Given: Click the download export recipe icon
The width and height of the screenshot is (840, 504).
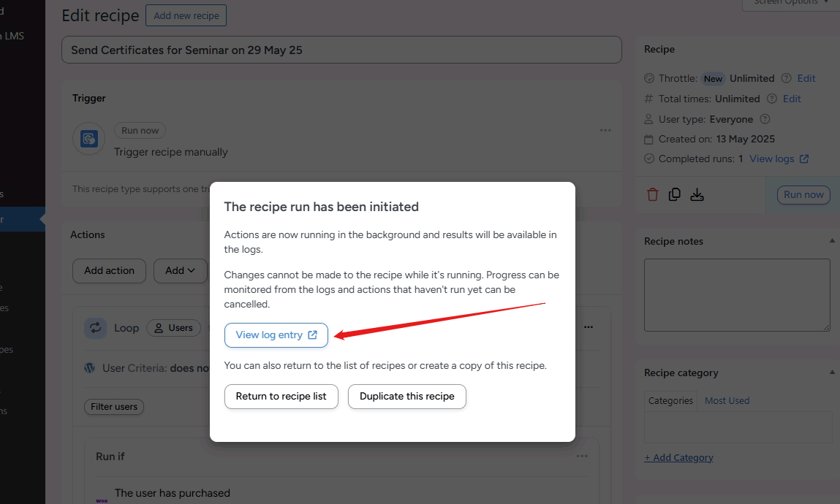Looking at the screenshot, I should pos(697,195).
